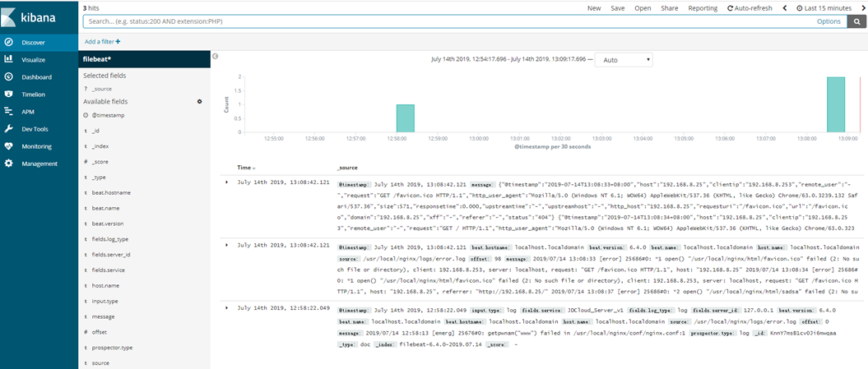Open Discover compass icon in sidebar
868x369 pixels.
(8, 42)
